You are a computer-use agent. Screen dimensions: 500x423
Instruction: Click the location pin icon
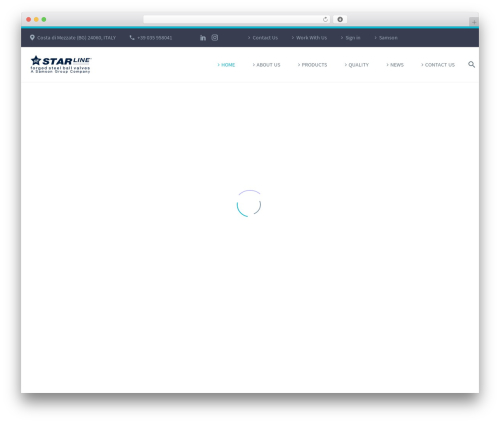pyautogui.click(x=32, y=38)
